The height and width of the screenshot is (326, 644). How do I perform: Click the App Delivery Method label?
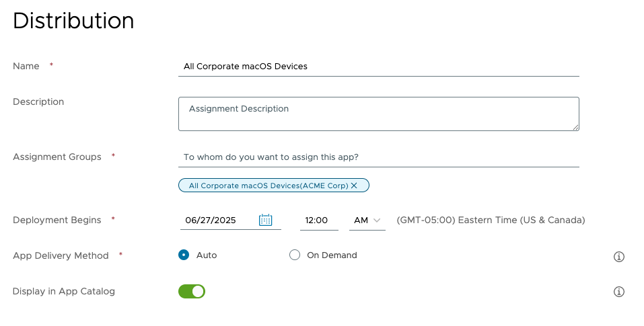61,255
